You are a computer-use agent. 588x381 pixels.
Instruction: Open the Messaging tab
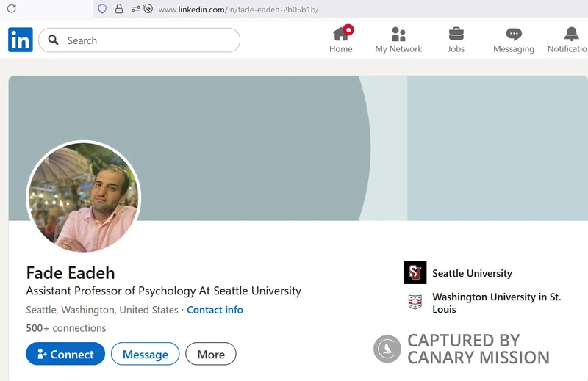(513, 40)
